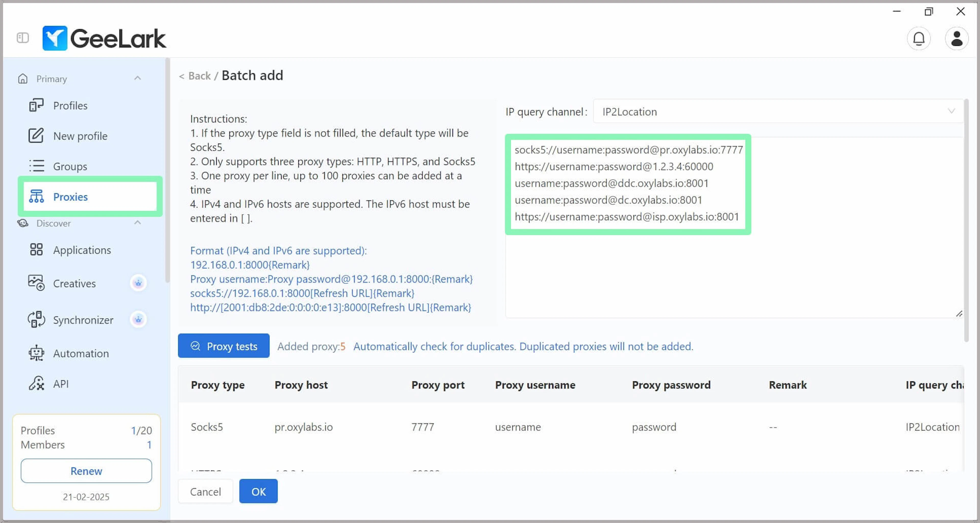Viewport: 980px width, 523px height.
Task: Click the Proxy password column header
Action: point(671,385)
